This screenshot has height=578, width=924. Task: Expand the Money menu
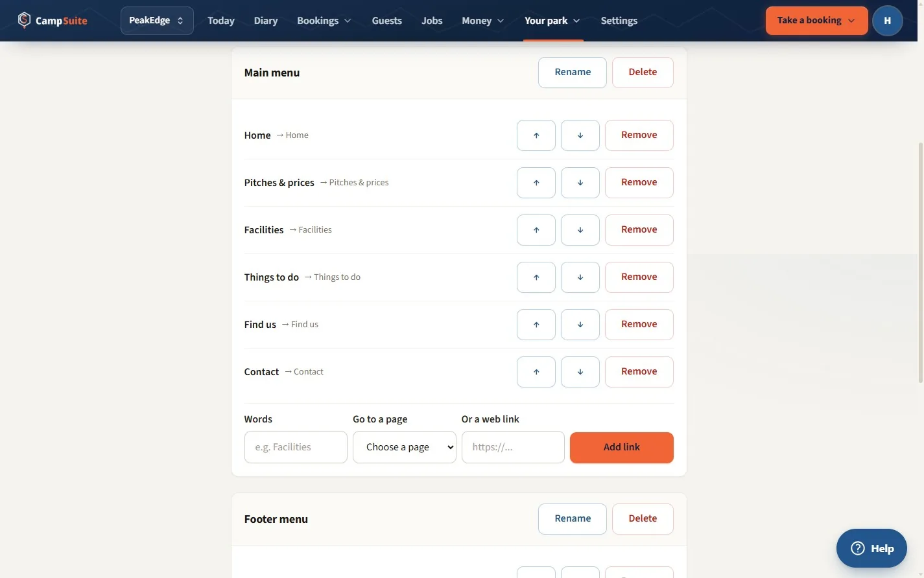tap(482, 21)
